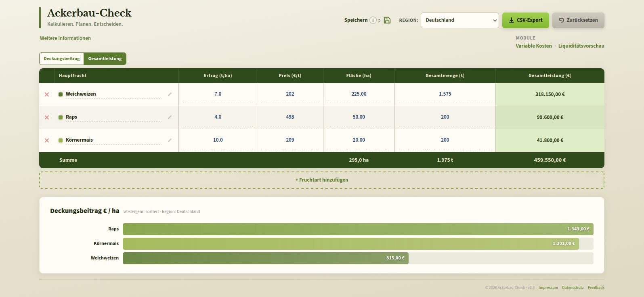
Task: Click the Weichweizen green color swatch
Action: [x=61, y=94]
